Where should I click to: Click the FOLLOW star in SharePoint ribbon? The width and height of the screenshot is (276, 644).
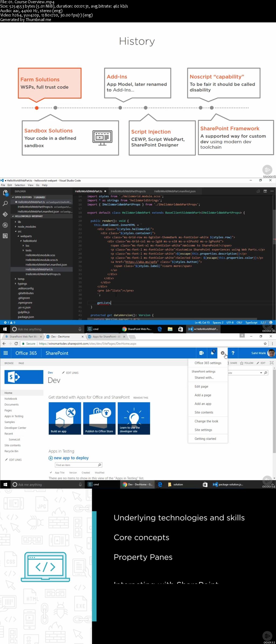(x=242, y=363)
